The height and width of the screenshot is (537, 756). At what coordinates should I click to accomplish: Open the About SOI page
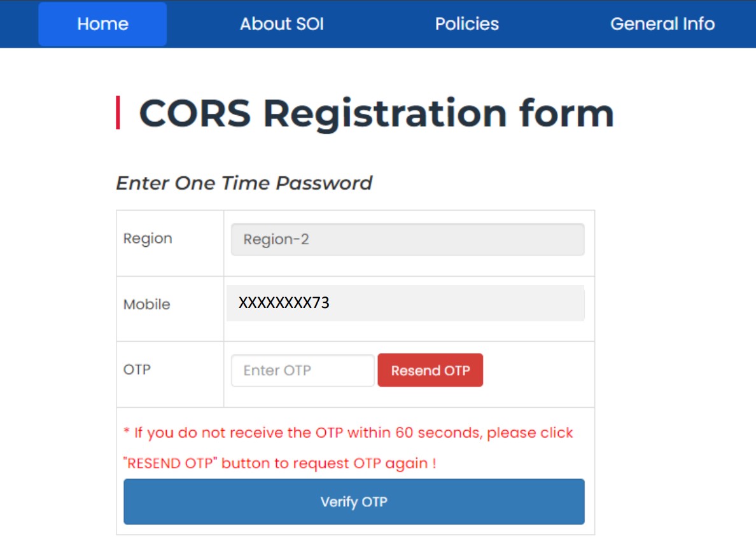[282, 24]
